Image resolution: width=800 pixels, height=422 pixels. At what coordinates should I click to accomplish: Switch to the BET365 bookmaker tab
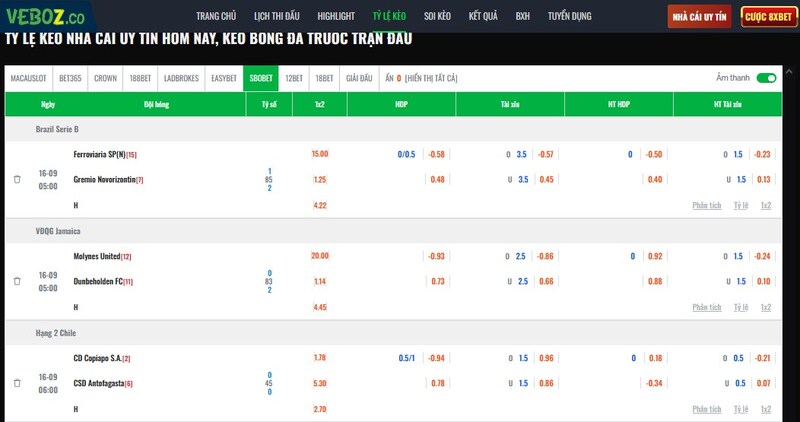pos(71,78)
